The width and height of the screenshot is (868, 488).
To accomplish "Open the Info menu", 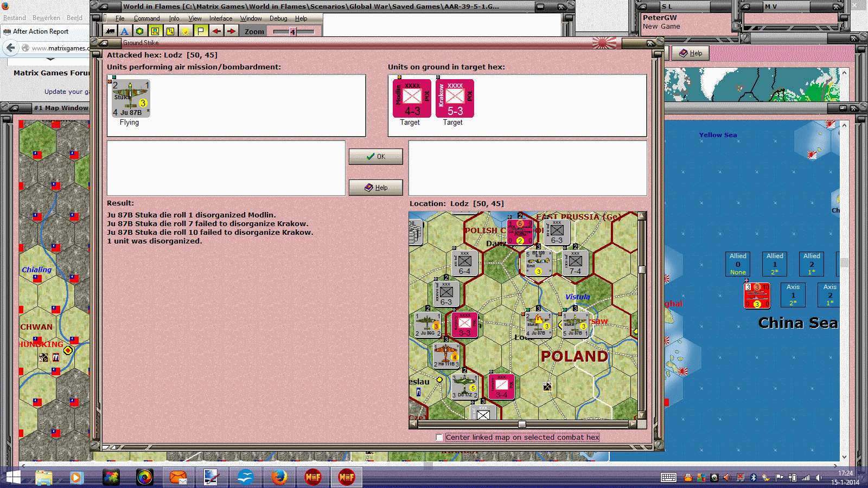I will pos(174,18).
